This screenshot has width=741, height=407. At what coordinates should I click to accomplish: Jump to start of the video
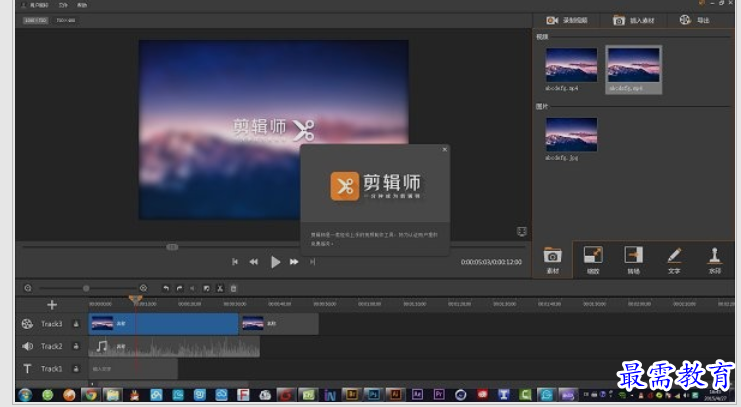pyautogui.click(x=235, y=262)
